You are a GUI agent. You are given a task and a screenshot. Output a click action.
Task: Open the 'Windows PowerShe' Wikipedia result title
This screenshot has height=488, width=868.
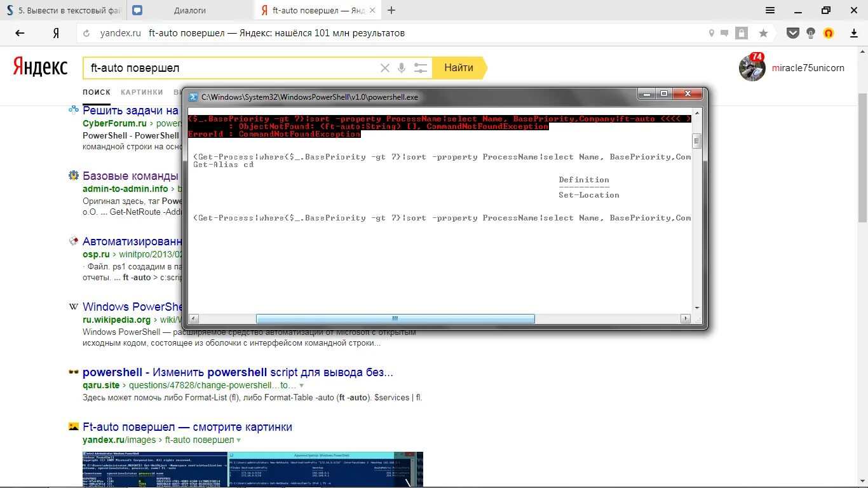click(x=133, y=307)
